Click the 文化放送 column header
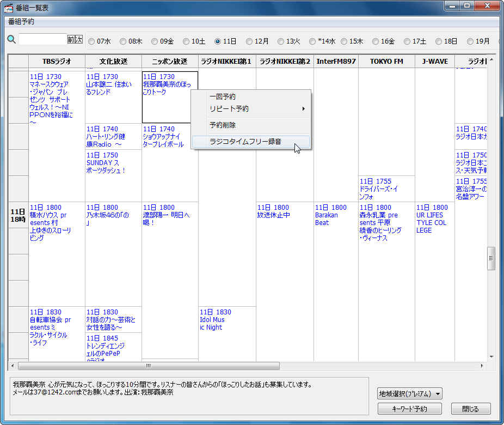The width and height of the screenshot is (504, 425). click(113, 62)
